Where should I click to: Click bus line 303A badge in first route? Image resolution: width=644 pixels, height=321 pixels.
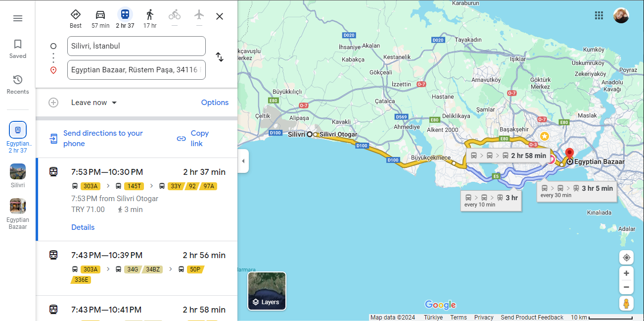91,186
